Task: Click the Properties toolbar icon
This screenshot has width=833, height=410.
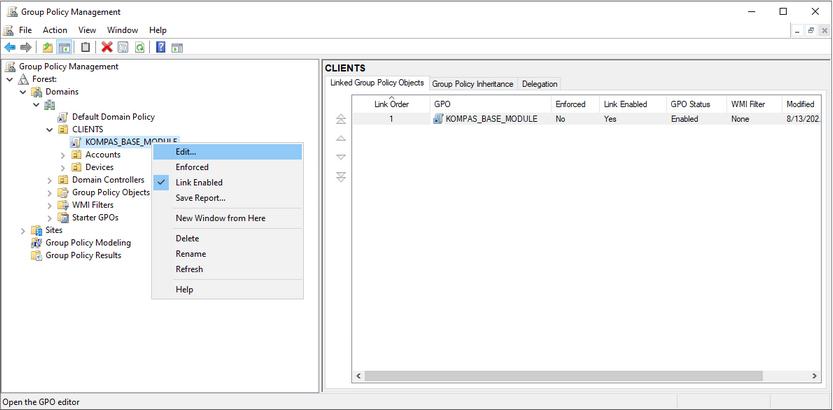Action: click(123, 48)
